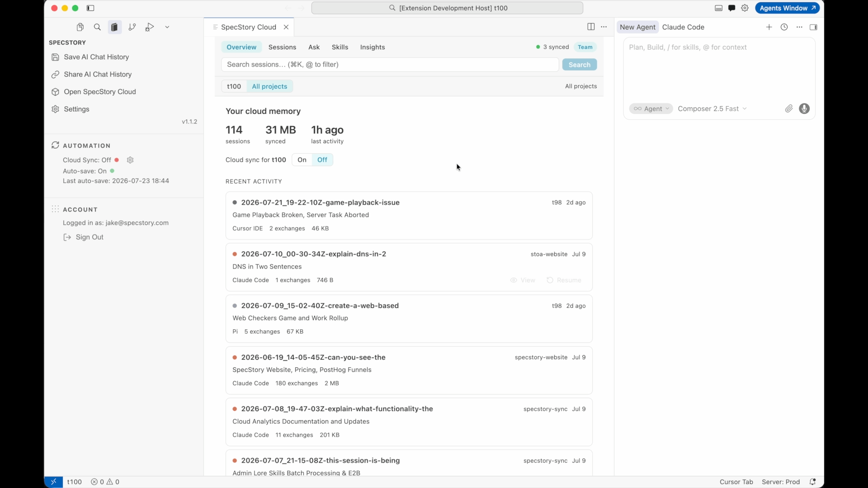Click Save AI Chat History

click(96, 57)
